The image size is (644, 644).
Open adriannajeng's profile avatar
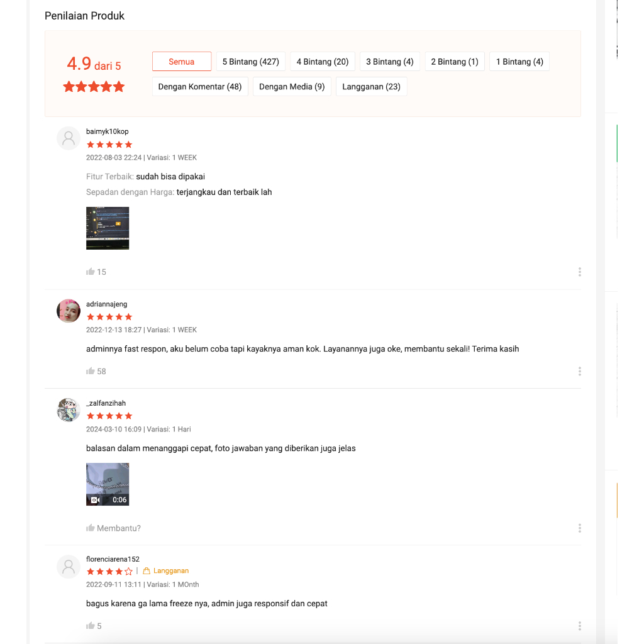[x=69, y=311]
